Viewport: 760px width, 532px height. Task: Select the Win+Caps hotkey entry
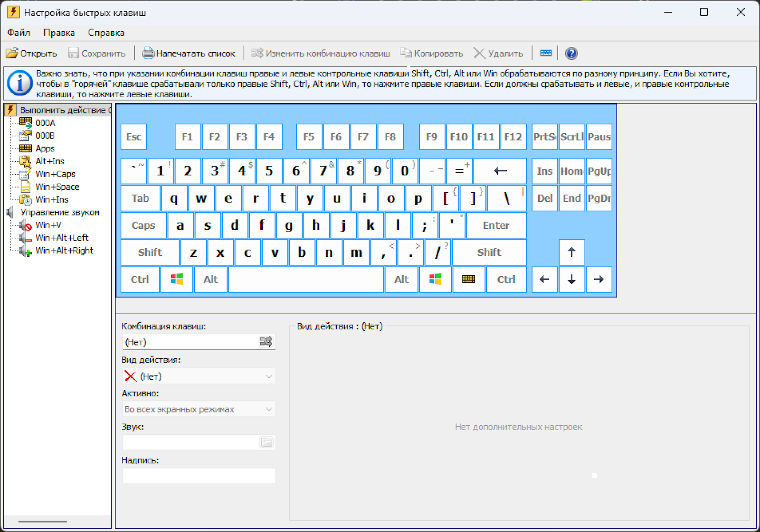pos(55,174)
